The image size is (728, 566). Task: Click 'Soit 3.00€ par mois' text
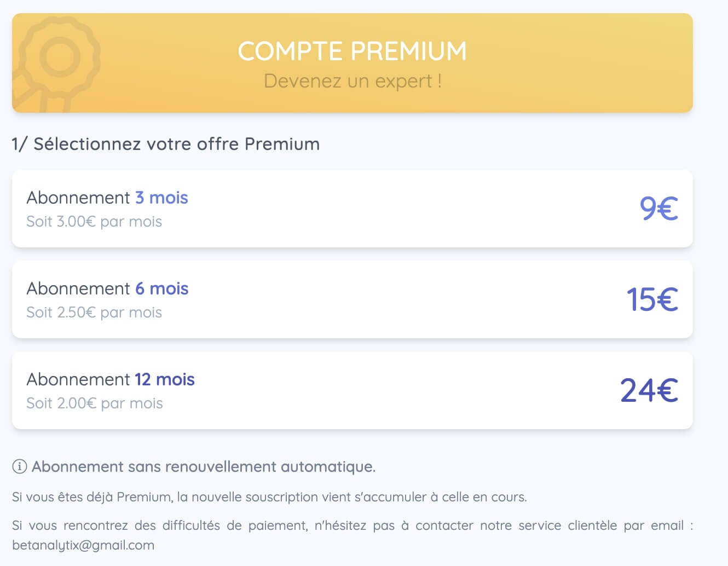tap(94, 222)
